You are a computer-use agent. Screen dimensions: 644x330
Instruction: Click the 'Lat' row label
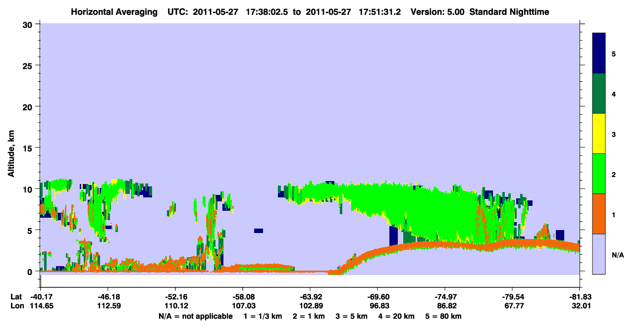[16, 297]
